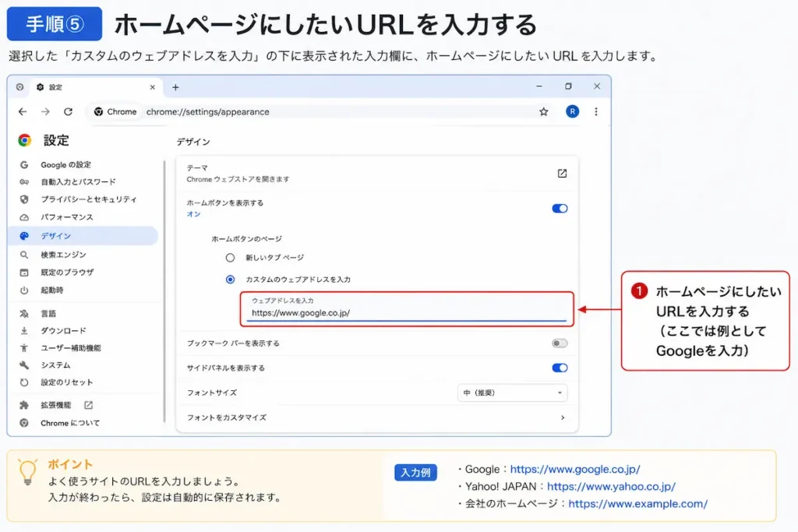Reload the settings page
Image resolution: width=798 pixels, height=532 pixels.
tap(69, 111)
